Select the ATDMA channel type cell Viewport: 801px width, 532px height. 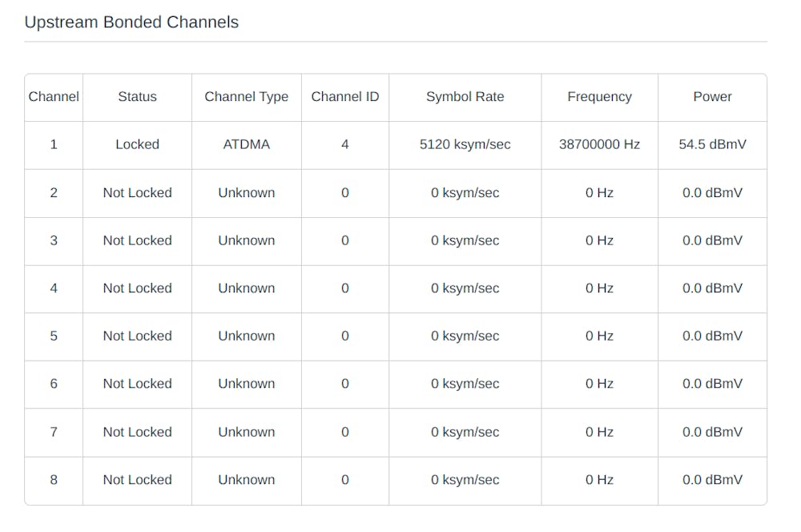pos(246,145)
